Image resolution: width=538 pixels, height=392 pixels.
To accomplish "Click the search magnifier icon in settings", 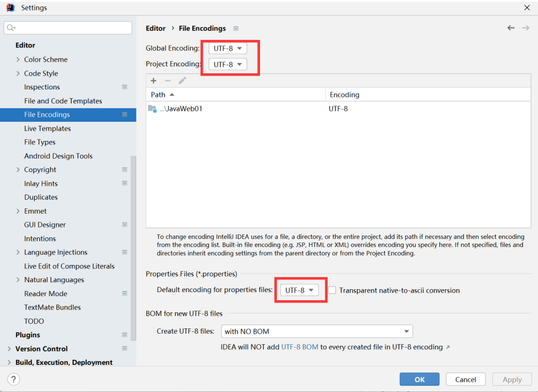I will pyautogui.click(x=11, y=28).
